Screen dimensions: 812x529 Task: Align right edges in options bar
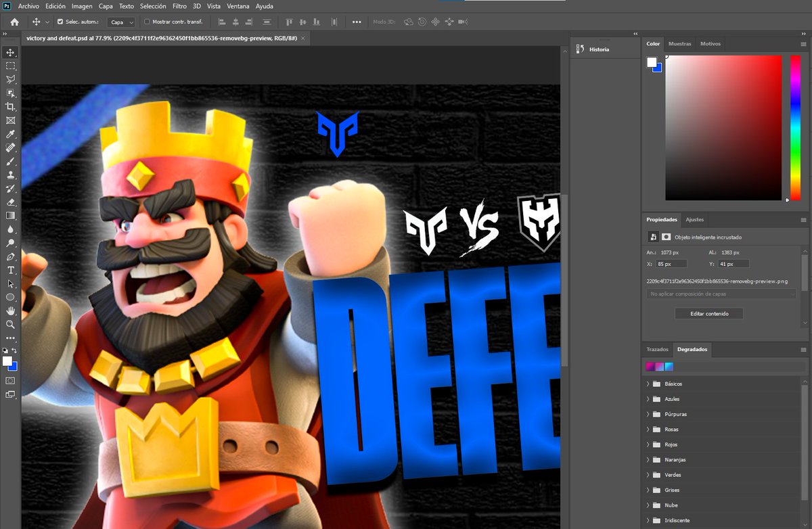(250, 22)
